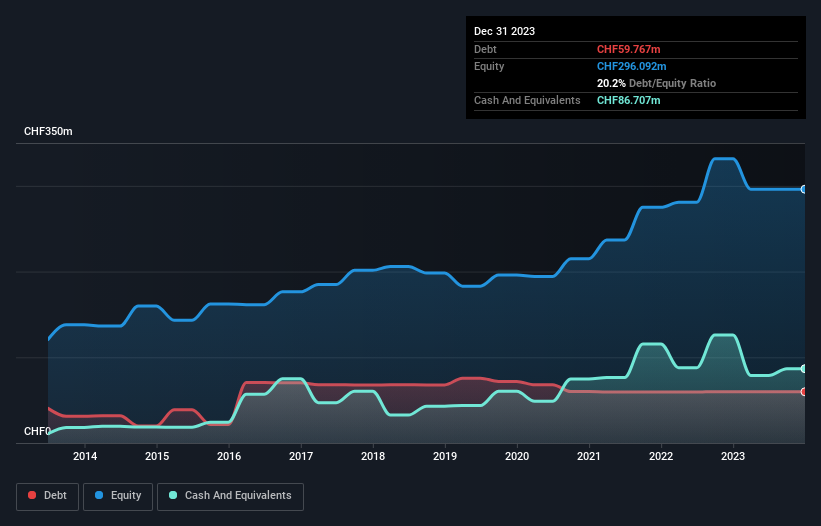This screenshot has height=526, width=821.
Task: Click the Dec 31 2023 tooltip date
Action: pos(504,31)
